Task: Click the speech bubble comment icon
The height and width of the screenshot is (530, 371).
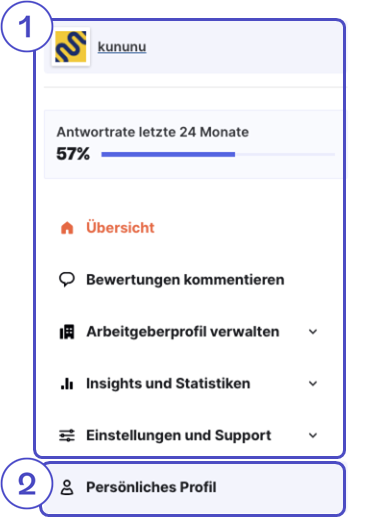Action: coord(67,280)
